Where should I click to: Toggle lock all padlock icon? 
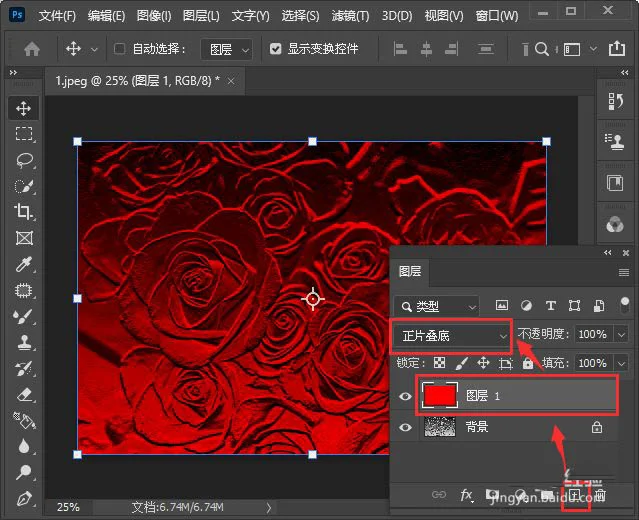point(528,363)
